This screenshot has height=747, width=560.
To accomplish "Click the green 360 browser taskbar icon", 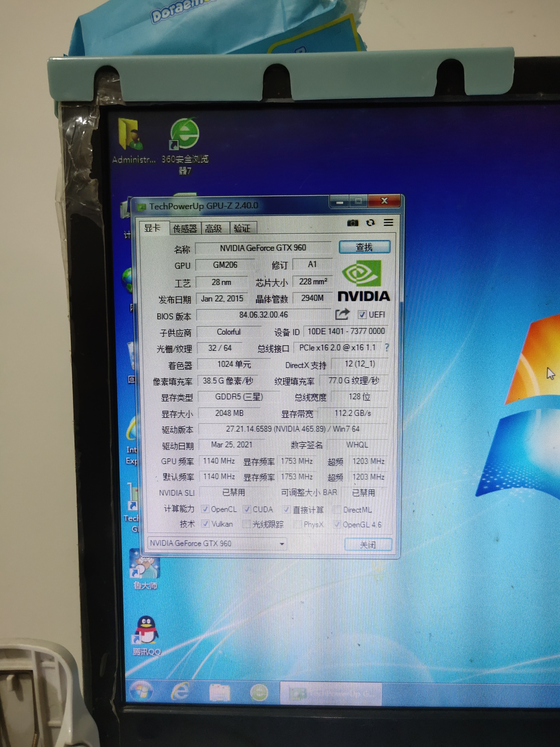I will (x=259, y=692).
